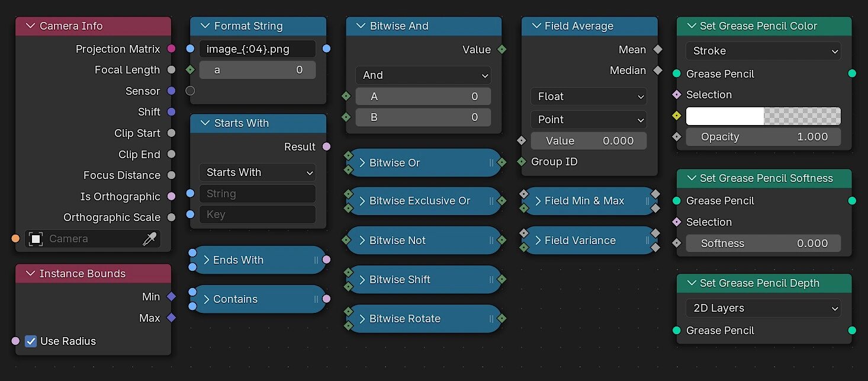
Task: Click the Opacity value slider
Action: point(763,137)
